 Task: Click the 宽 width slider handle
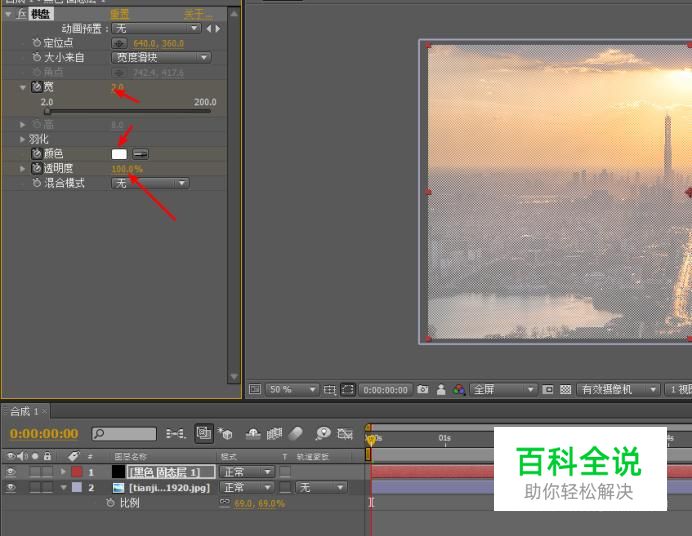tap(47, 111)
